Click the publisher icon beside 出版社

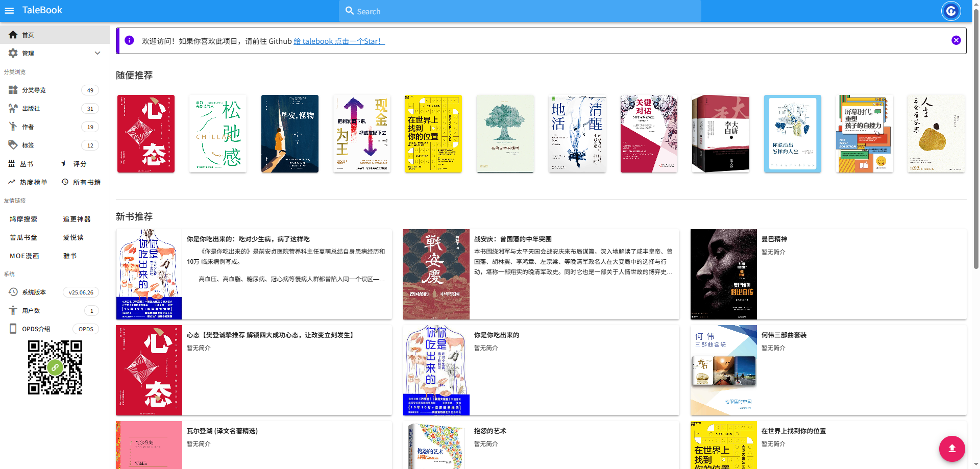coord(13,108)
